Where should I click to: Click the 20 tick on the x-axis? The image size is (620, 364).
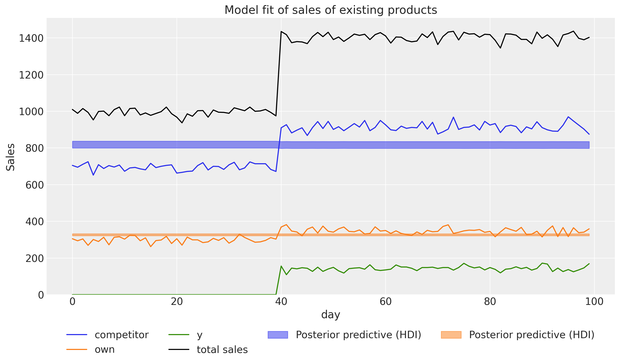[177, 302]
